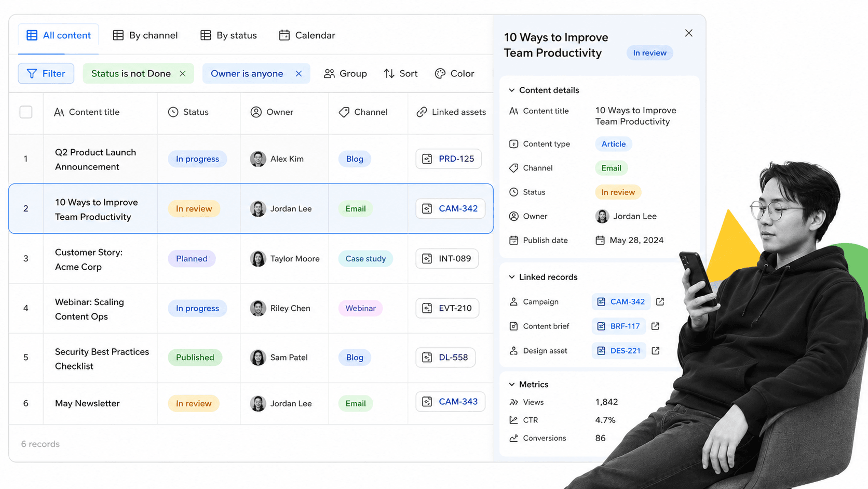Click the Filter button
This screenshot has height=489, width=868.
point(46,73)
